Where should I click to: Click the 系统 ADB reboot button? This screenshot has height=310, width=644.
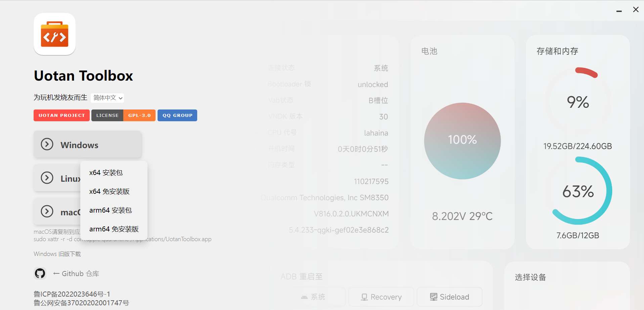[313, 297]
